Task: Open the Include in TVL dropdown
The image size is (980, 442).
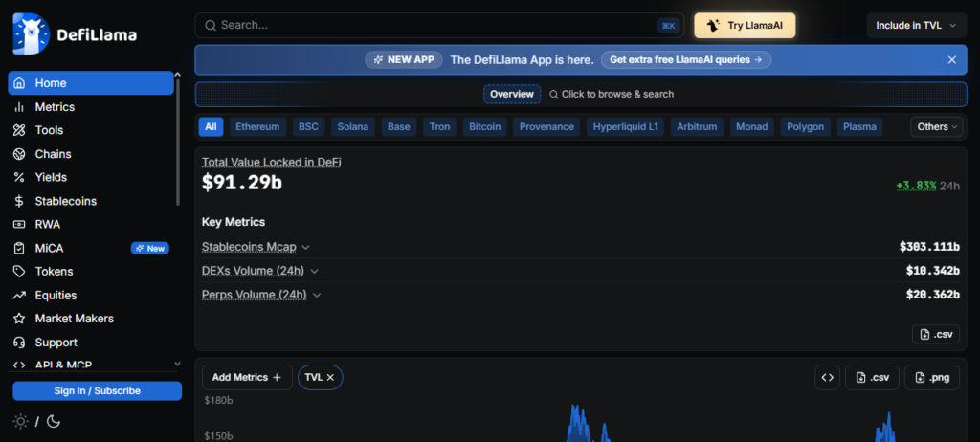Action: pyautogui.click(x=916, y=26)
